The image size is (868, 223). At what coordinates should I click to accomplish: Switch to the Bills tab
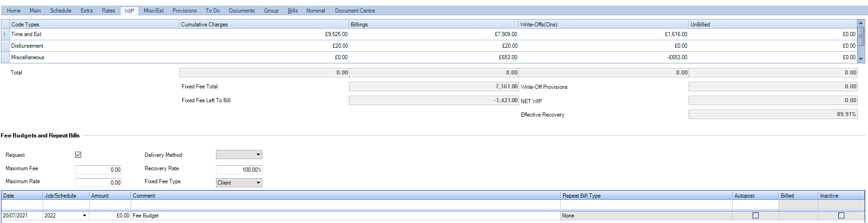pos(292,11)
